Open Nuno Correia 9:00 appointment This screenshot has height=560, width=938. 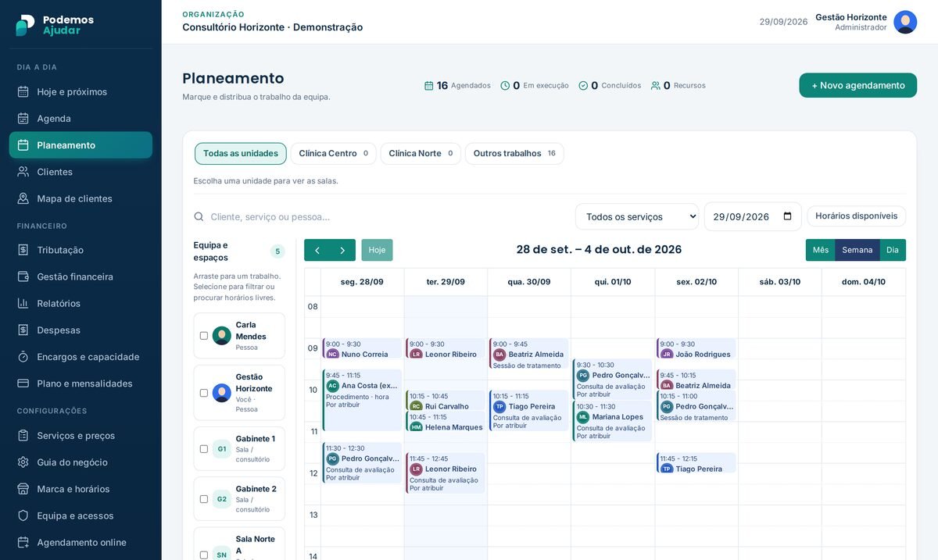click(362, 348)
